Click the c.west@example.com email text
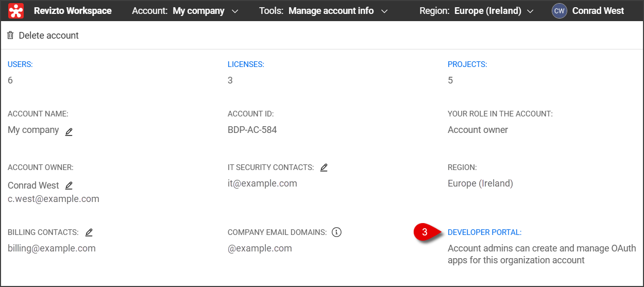This screenshot has height=287, width=644. 54,198
